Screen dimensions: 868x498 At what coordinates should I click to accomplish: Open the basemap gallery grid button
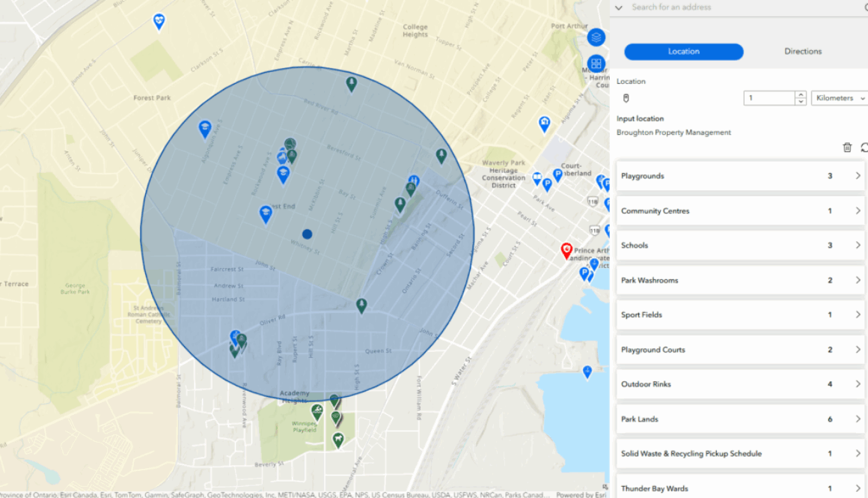point(596,64)
